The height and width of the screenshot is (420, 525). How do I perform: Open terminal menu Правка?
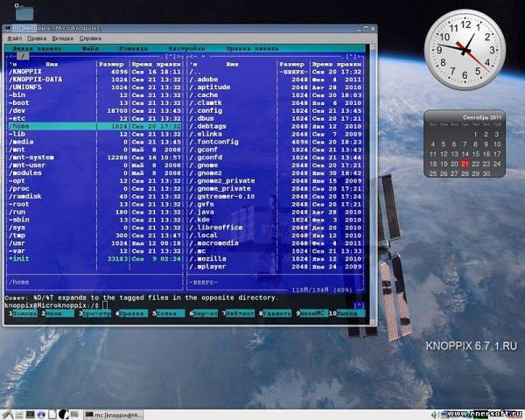click(37, 38)
